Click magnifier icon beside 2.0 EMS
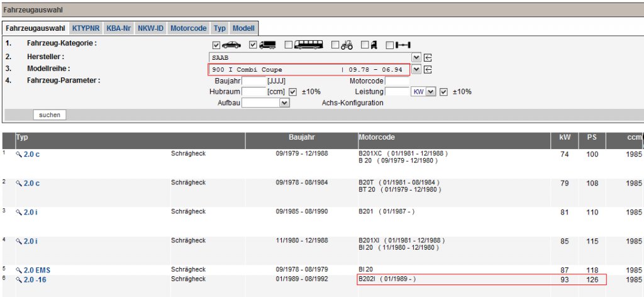Viewport: 644px width, 297px height. point(18,271)
